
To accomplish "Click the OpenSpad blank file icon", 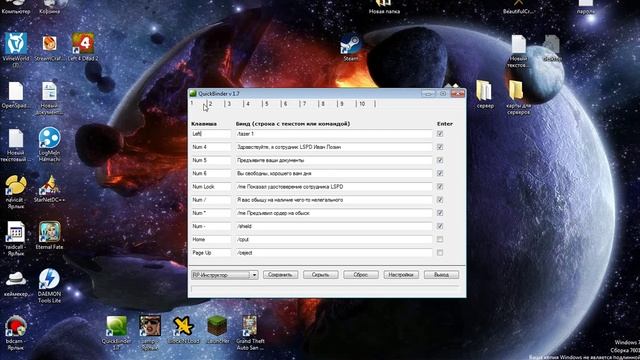I will 16,91.
